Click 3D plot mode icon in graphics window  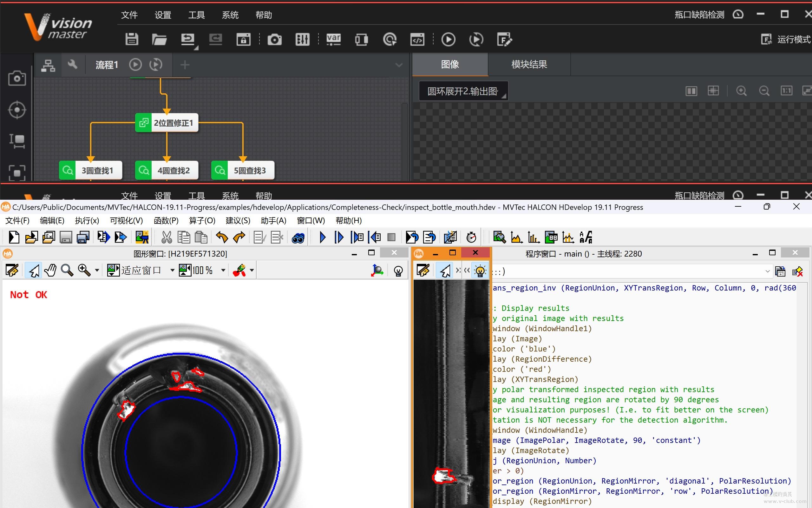coord(377,271)
